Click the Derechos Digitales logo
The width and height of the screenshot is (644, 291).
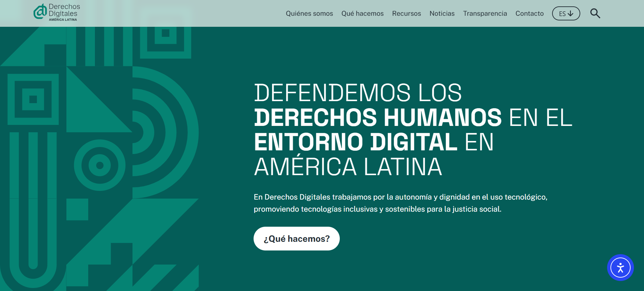[x=57, y=13]
